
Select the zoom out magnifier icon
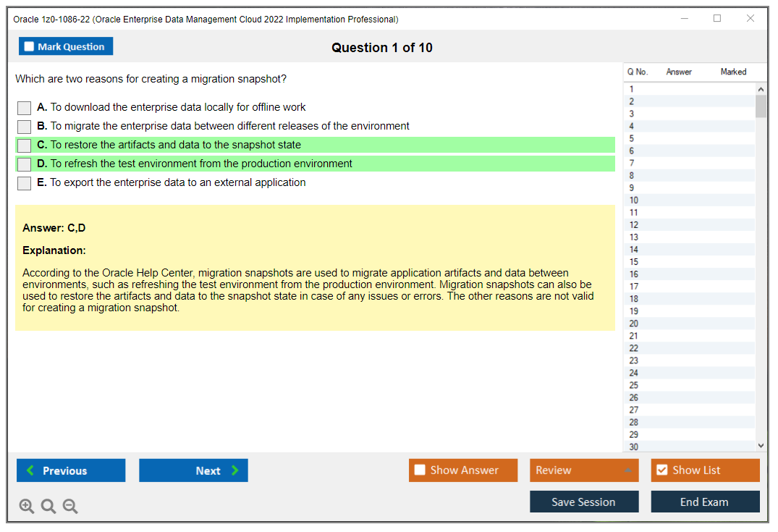70,506
